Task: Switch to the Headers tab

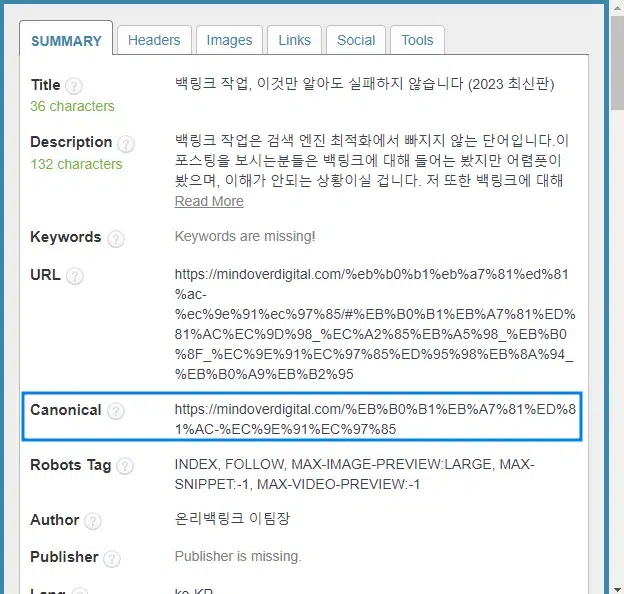Action: (154, 40)
